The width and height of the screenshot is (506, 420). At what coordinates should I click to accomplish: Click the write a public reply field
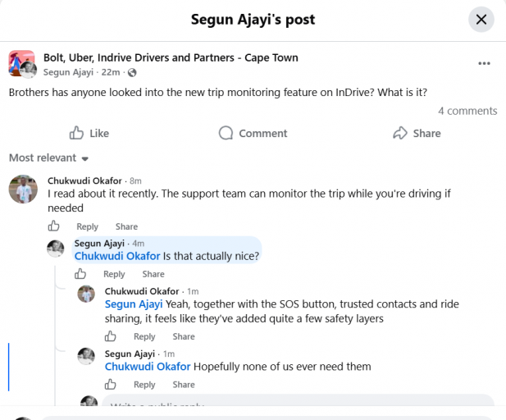[298, 400]
